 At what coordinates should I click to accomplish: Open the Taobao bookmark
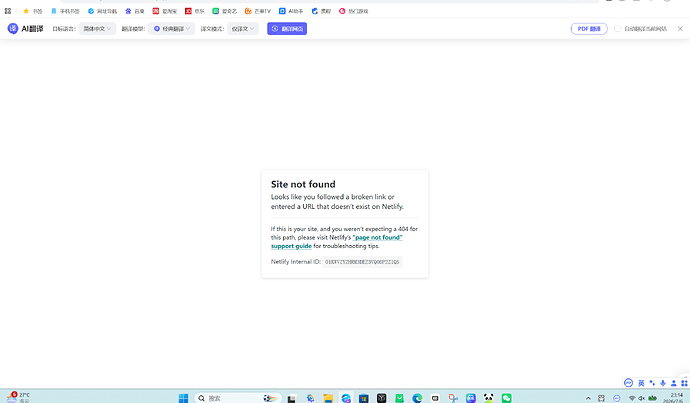tap(165, 11)
